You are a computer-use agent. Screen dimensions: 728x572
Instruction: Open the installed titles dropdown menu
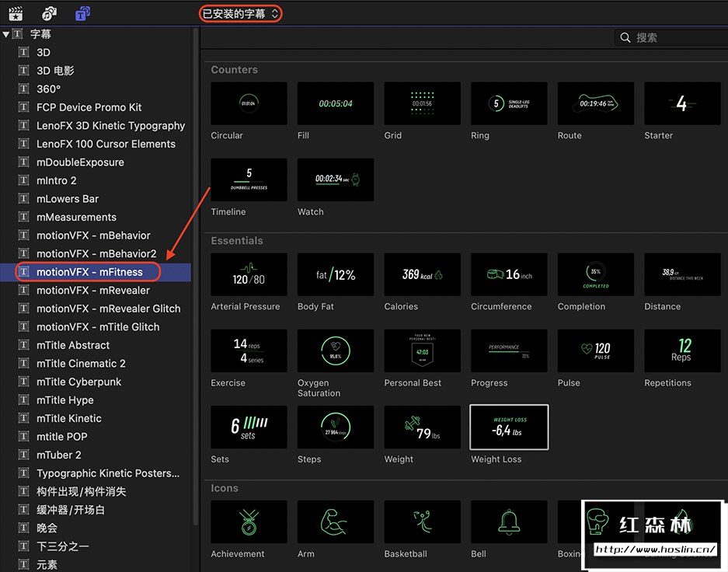coord(240,14)
